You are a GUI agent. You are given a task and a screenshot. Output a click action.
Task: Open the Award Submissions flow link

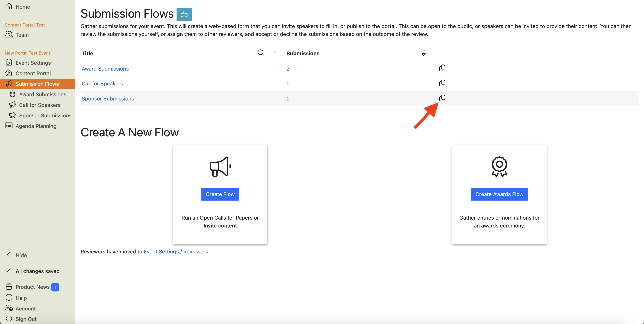click(105, 68)
